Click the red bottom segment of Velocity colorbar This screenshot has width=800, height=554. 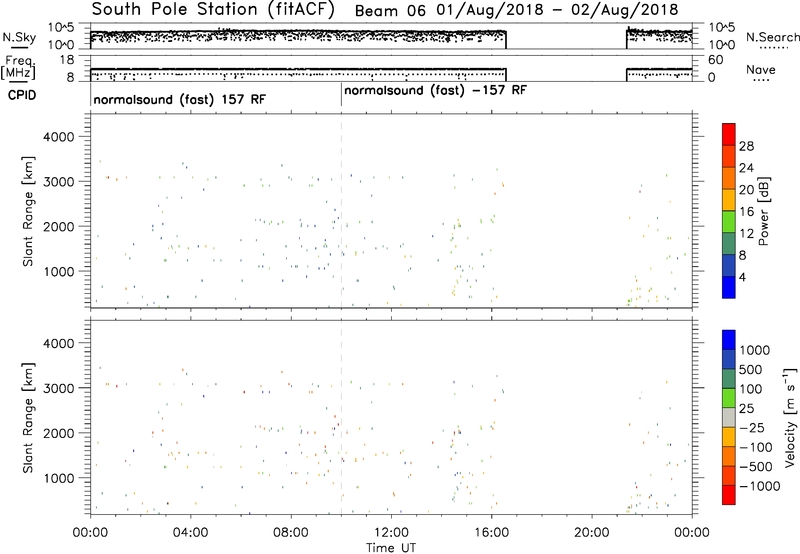click(x=729, y=495)
